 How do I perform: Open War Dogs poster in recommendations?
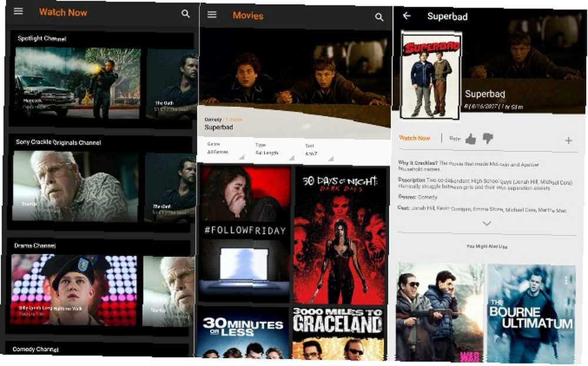[440, 312]
